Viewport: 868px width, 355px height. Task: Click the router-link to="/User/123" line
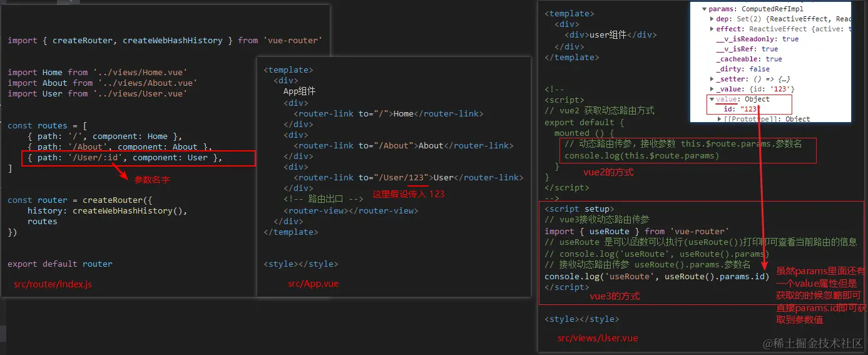coord(408,177)
